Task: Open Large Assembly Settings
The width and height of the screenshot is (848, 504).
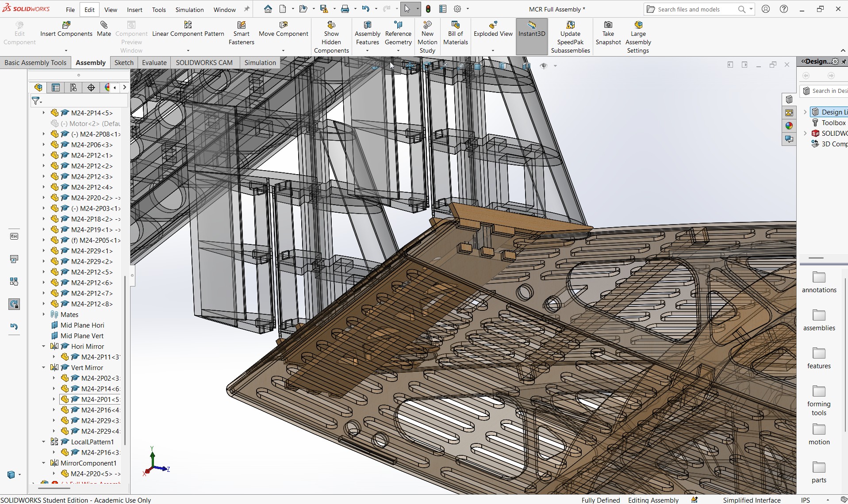Action: pyautogui.click(x=638, y=37)
